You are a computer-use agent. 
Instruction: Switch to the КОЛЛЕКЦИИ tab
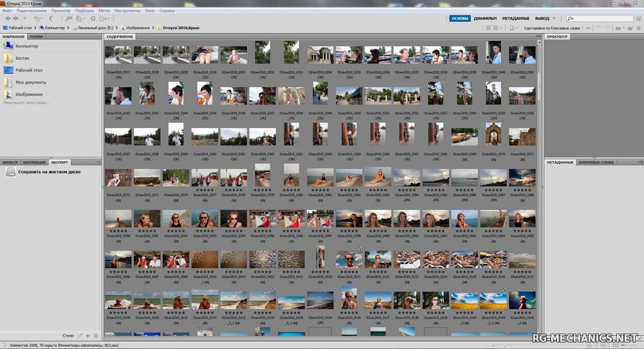pos(35,162)
